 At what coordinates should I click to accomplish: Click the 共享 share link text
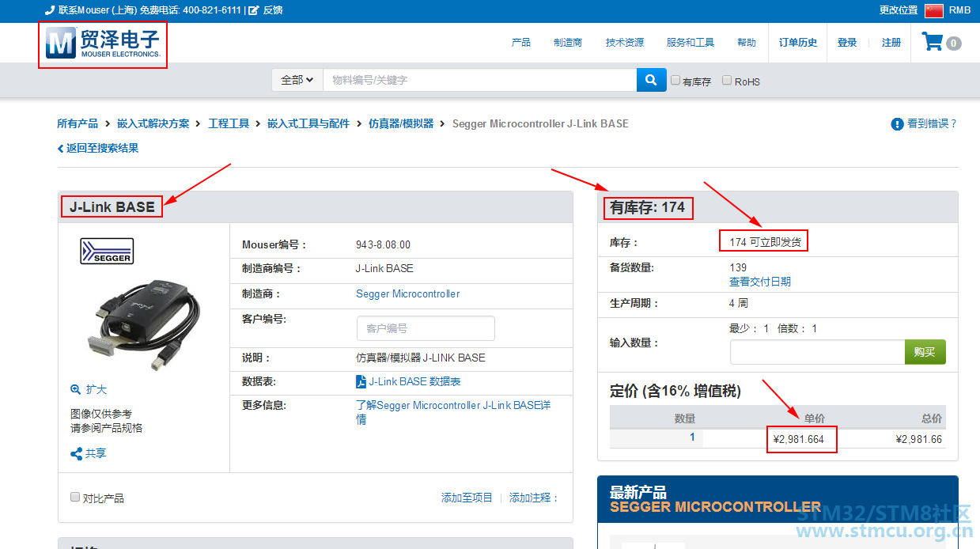pos(96,453)
